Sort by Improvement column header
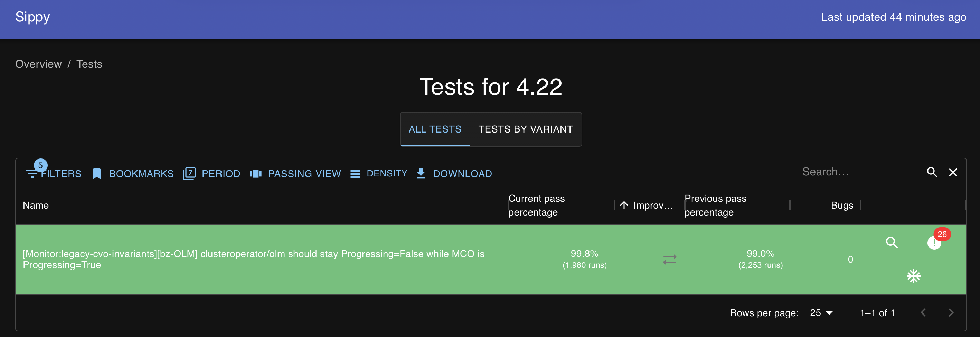 652,205
